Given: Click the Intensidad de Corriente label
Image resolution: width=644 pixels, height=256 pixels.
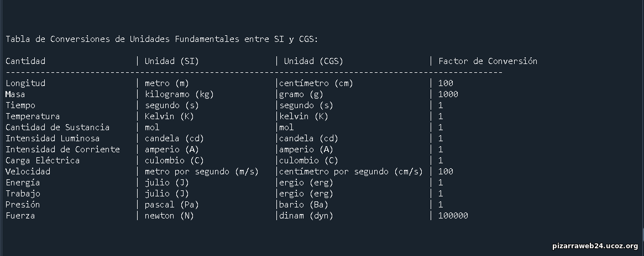Looking at the screenshot, I should tap(62, 150).
